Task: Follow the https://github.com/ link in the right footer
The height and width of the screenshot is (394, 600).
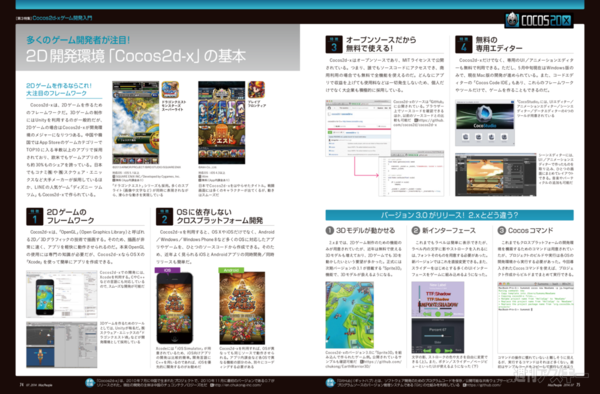Action: [x=483, y=385]
